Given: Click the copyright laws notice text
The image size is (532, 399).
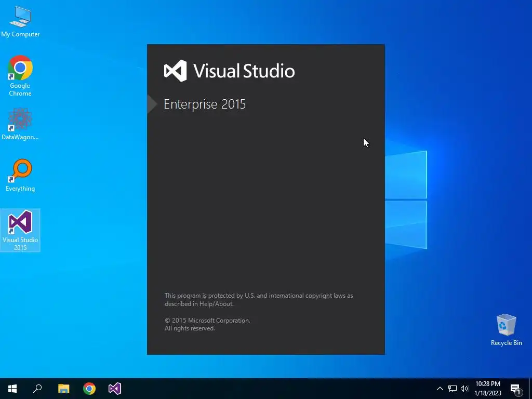Looking at the screenshot, I should click(x=259, y=300).
